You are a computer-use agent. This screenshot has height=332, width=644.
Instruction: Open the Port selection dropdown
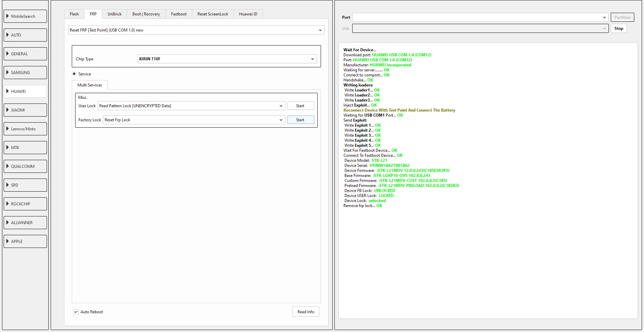pyautogui.click(x=604, y=17)
